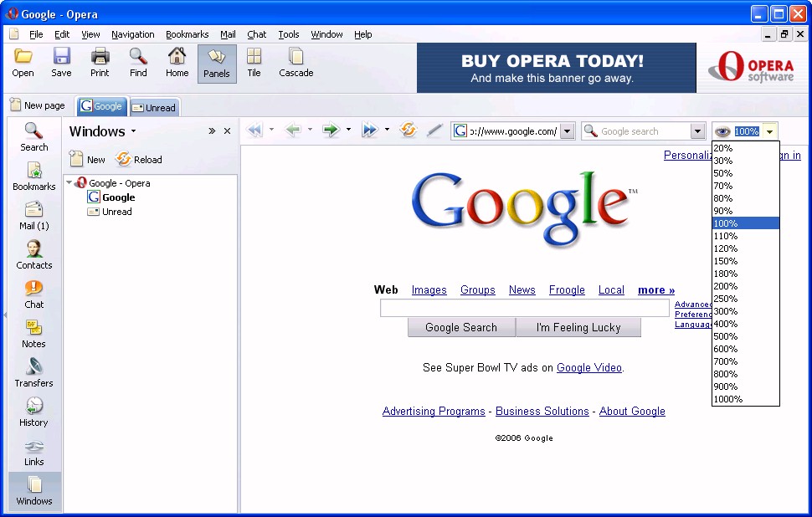The image size is (812, 517).
Task: Click the New page button
Action: coord(38,105)
